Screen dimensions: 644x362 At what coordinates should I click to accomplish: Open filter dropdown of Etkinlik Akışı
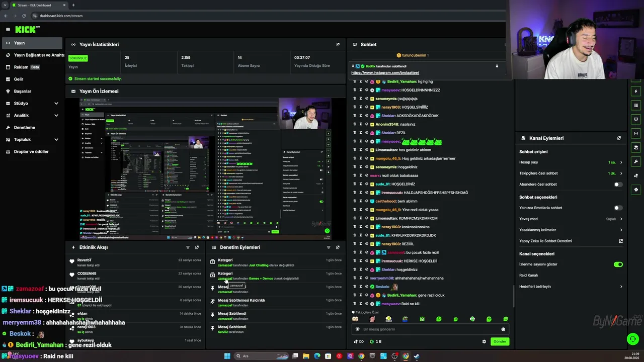[188, 247]
